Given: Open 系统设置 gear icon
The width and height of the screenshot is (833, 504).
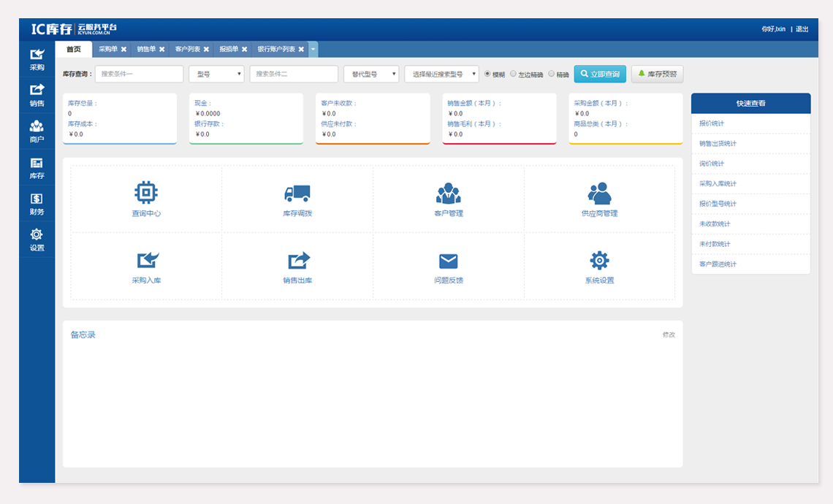Looking at the screenshot, I should pyautogui.click(x=599, y=260).
